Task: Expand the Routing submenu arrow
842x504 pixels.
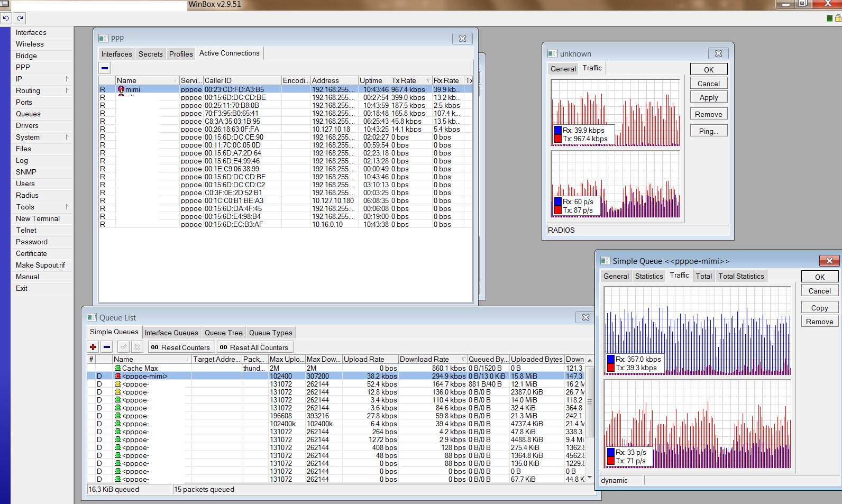Action: click(67, 90)
